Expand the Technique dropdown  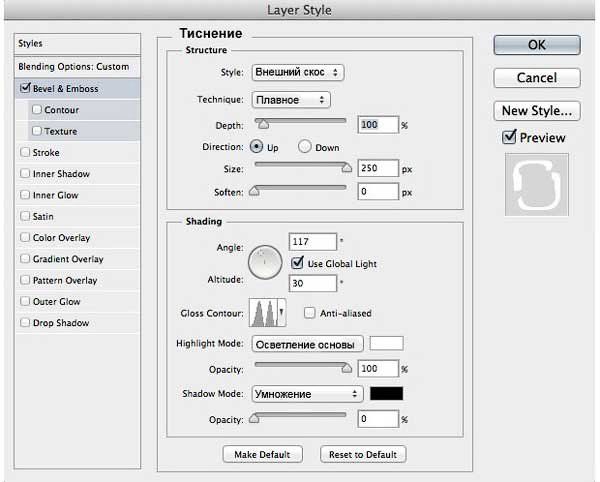[x=290, y=100]
